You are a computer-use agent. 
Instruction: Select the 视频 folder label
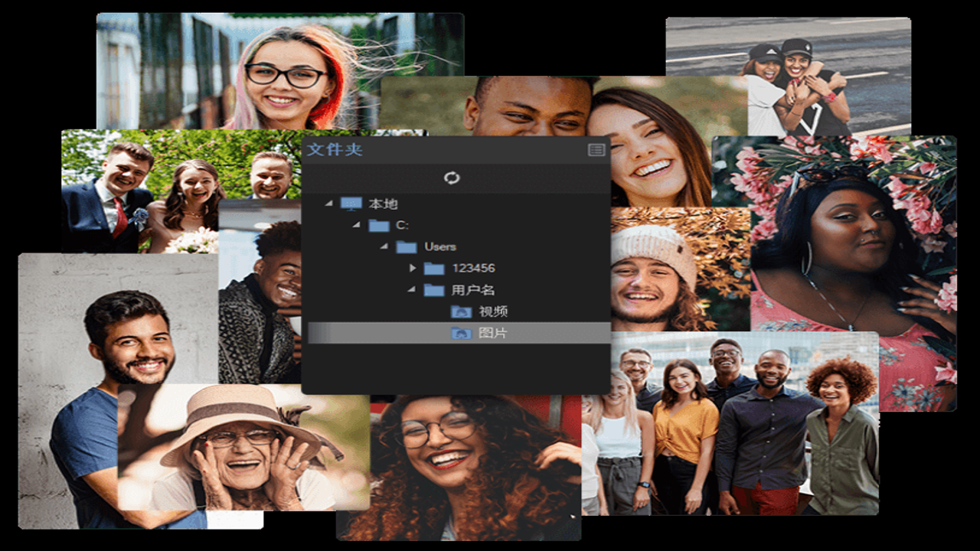click(493, 311)
